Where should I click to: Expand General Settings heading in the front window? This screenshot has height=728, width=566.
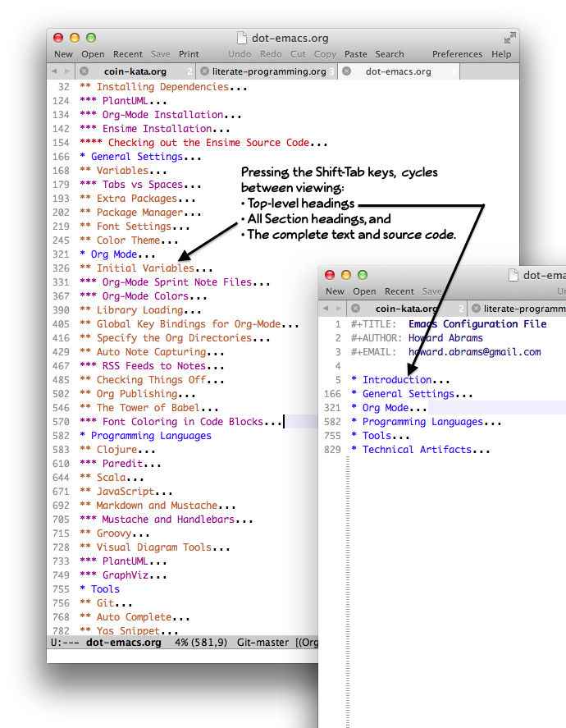[x=412, y=394]
